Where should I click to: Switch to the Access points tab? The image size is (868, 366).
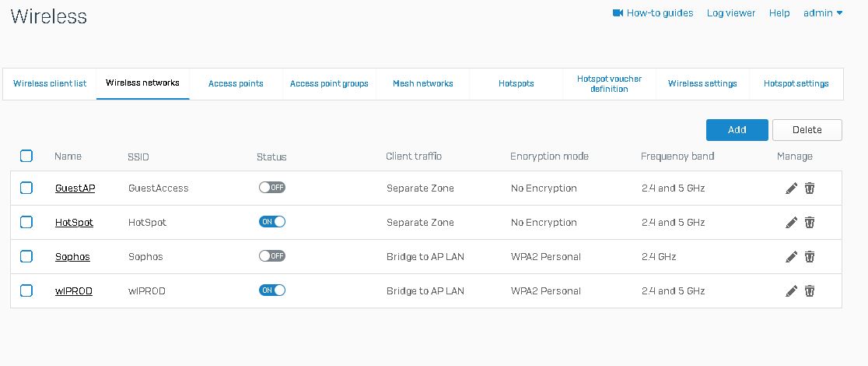click(x=236, y=83)
